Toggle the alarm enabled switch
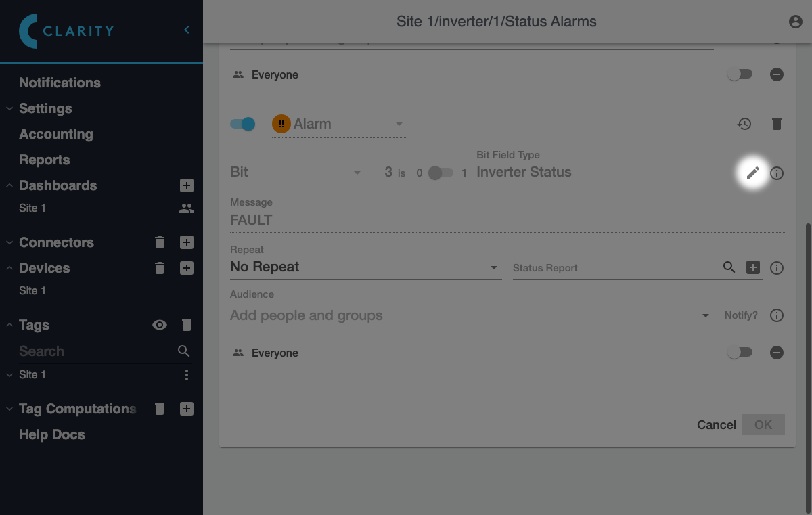 click(242, 124)
